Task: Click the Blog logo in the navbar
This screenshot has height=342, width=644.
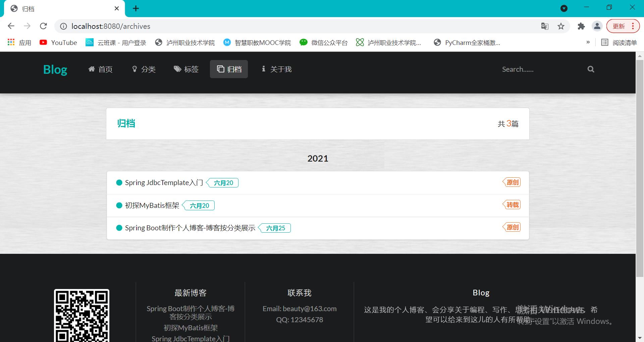Action: pyautogui.click(x=55, y=69)
